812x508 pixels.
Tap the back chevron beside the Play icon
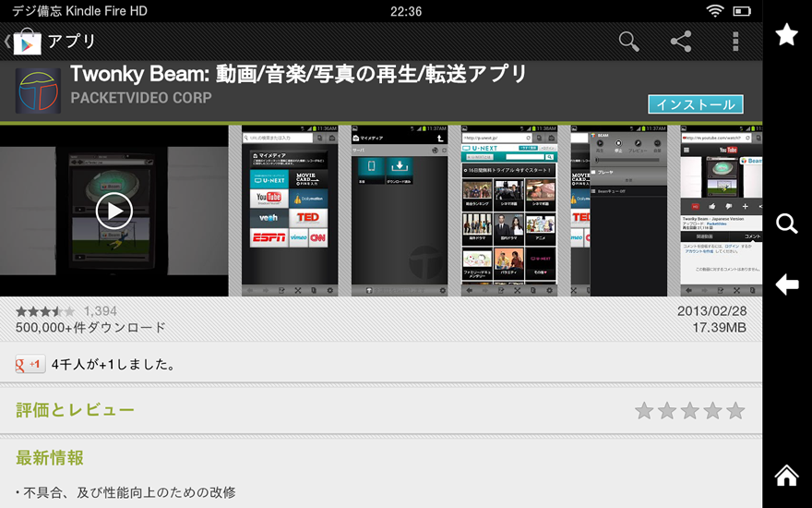(6, 42)
